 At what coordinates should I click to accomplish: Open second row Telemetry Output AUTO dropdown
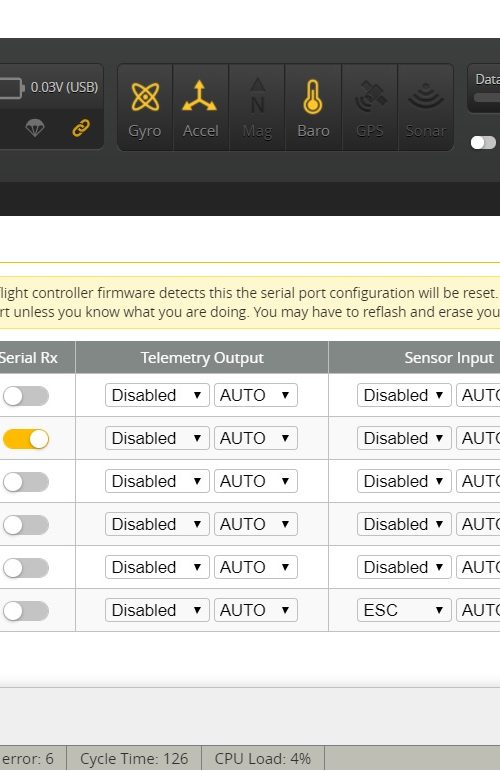tap(256, 438)
